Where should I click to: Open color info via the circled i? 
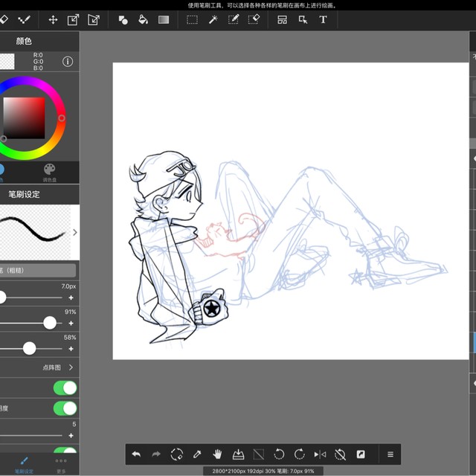pos(68,61)
